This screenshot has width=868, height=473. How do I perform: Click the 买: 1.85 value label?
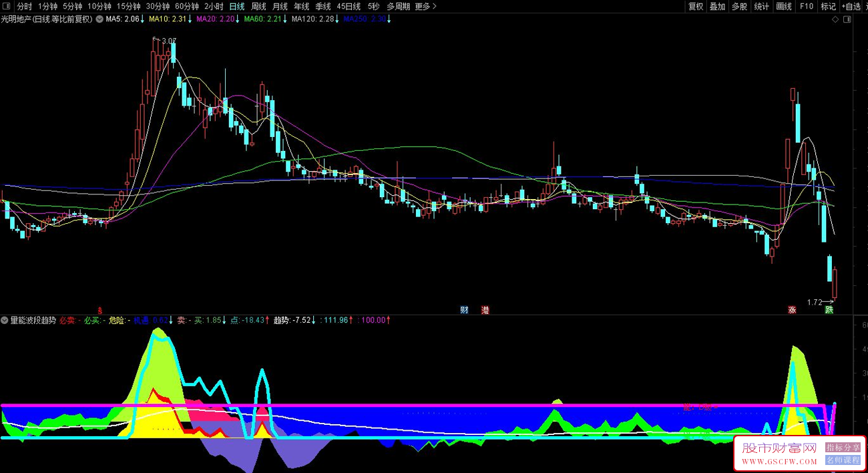click(x=208, y=320)
